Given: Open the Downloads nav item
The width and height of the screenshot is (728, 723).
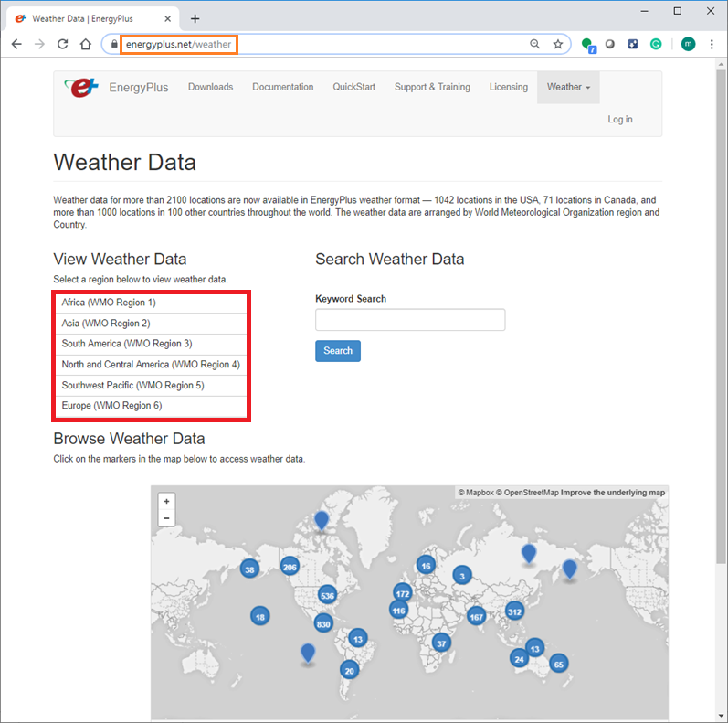Looking at the screenshot, I should coord(210,87).
